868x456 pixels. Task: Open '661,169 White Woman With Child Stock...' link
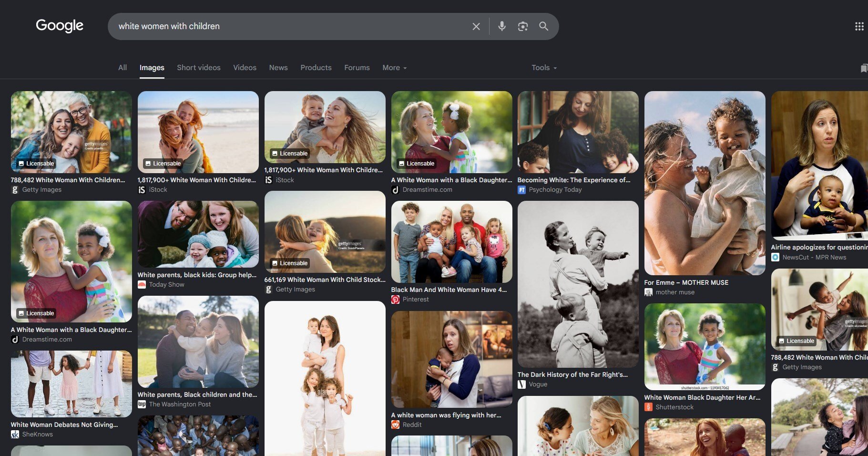[x=325, y=280]
